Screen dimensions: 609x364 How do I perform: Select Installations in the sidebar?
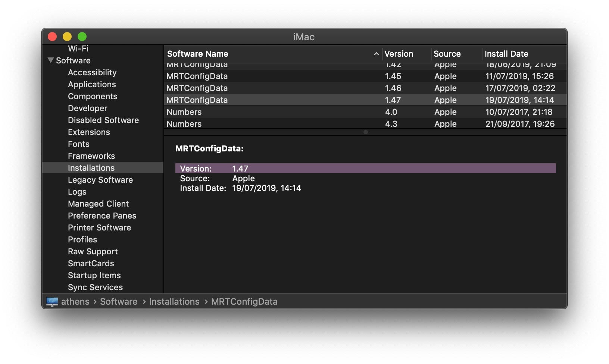tap(91, 168)
